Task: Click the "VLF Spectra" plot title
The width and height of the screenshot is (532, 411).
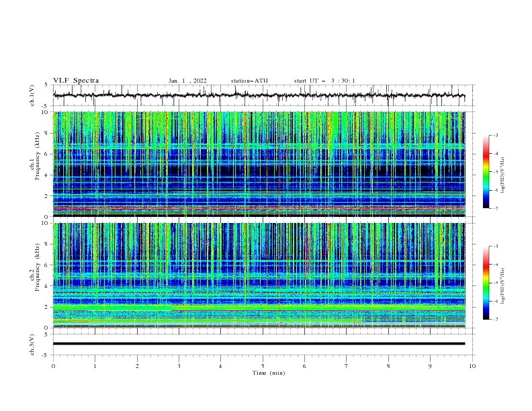Action: coord(76,81)
